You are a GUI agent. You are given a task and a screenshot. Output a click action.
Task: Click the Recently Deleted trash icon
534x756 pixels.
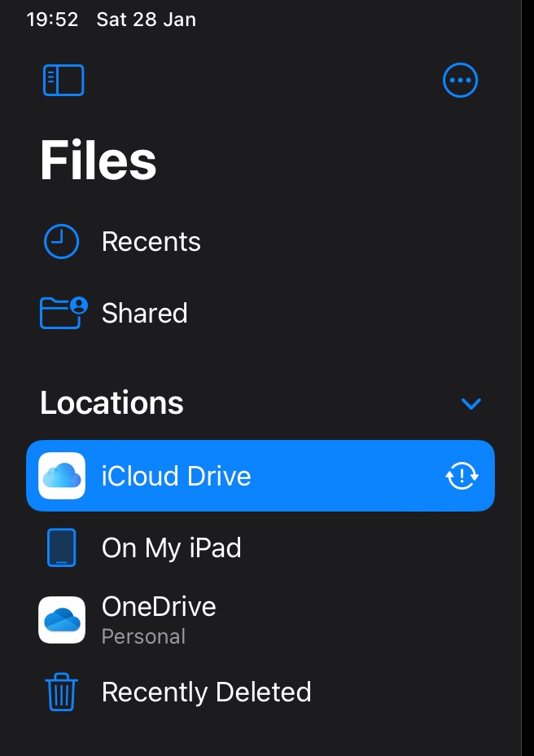(x=61, y=692)
